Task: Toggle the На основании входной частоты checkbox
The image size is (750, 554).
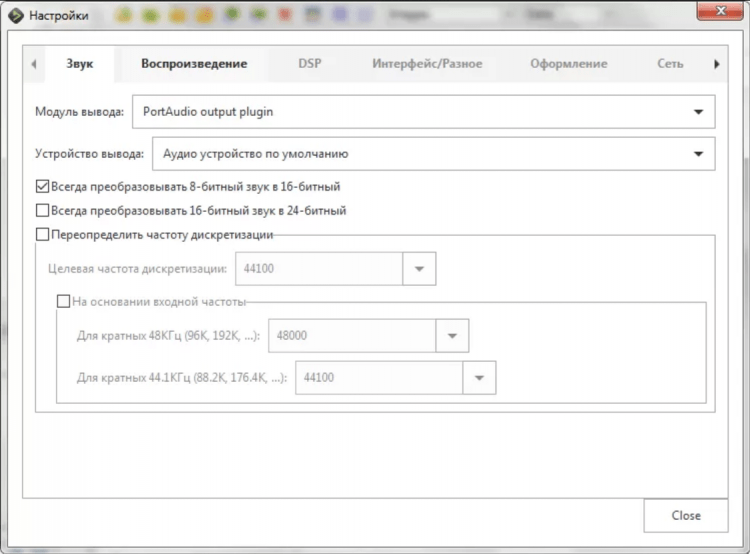Action: point(64,300)
